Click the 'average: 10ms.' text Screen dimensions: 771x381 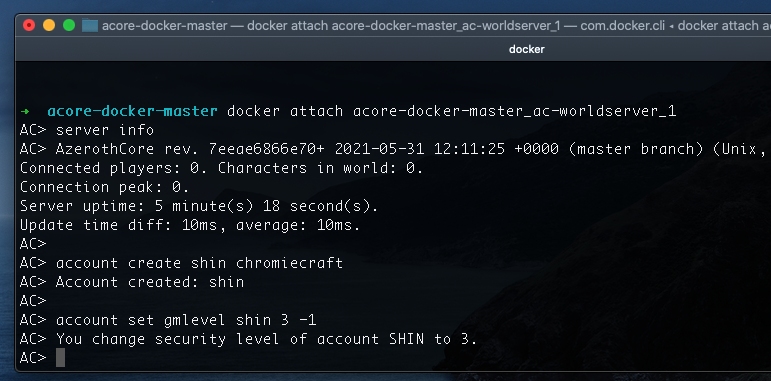(x=298, y=225)
